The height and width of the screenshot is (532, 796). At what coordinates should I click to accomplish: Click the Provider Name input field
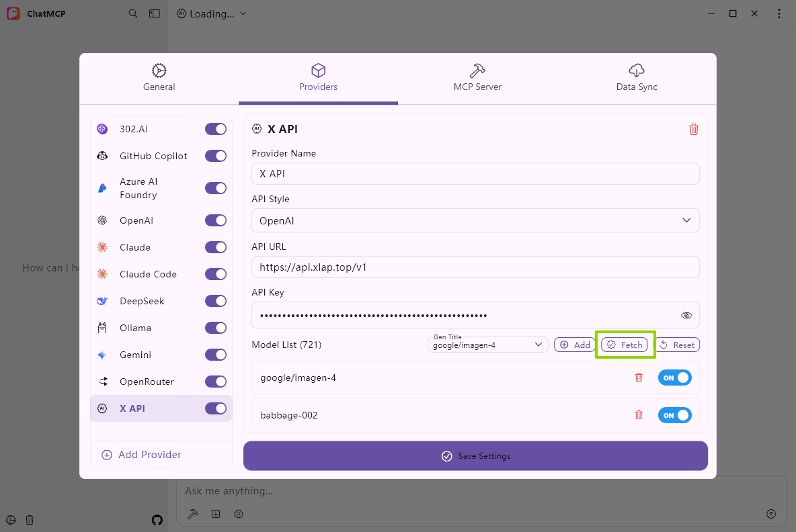pyautogui.click(x=475, y=174)
